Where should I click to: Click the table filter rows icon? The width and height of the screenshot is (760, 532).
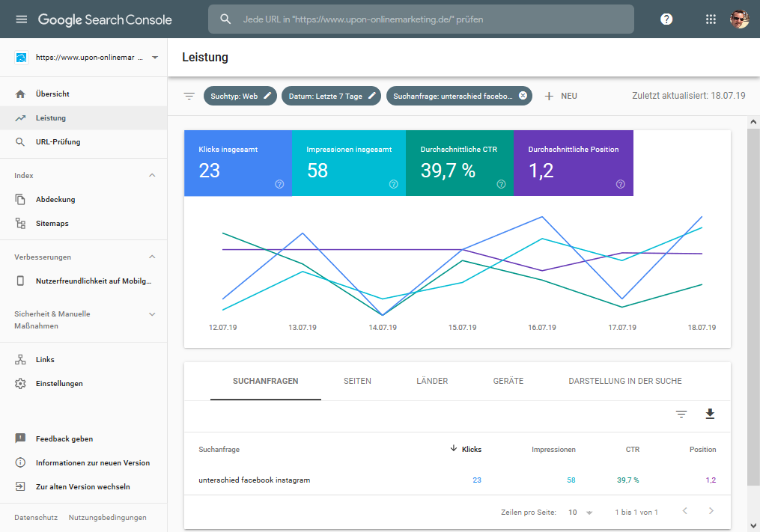[681, 414]
